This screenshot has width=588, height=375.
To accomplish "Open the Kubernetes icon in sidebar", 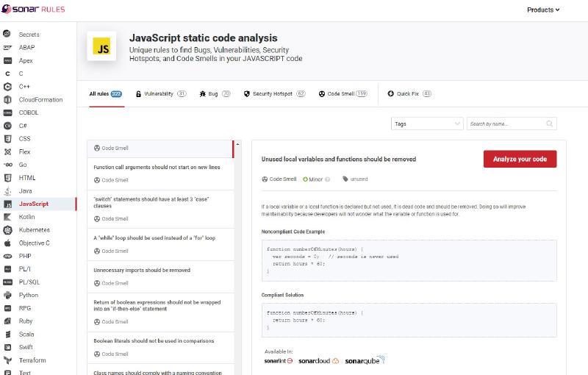I will [x=7, y=230].
